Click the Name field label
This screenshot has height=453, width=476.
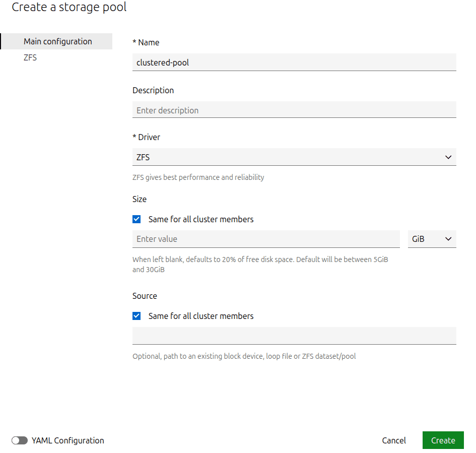point(149,42)
